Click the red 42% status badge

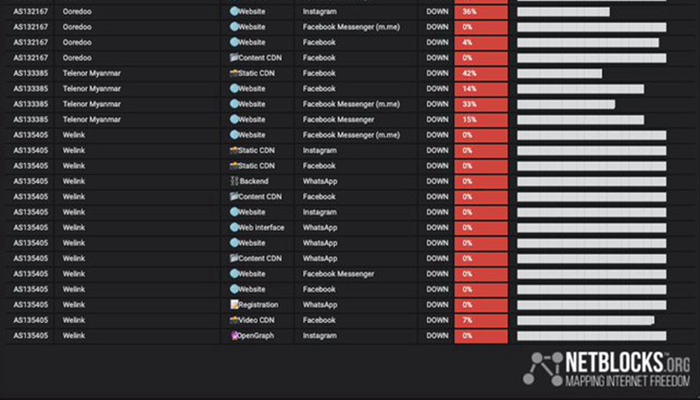click(481, 73)
